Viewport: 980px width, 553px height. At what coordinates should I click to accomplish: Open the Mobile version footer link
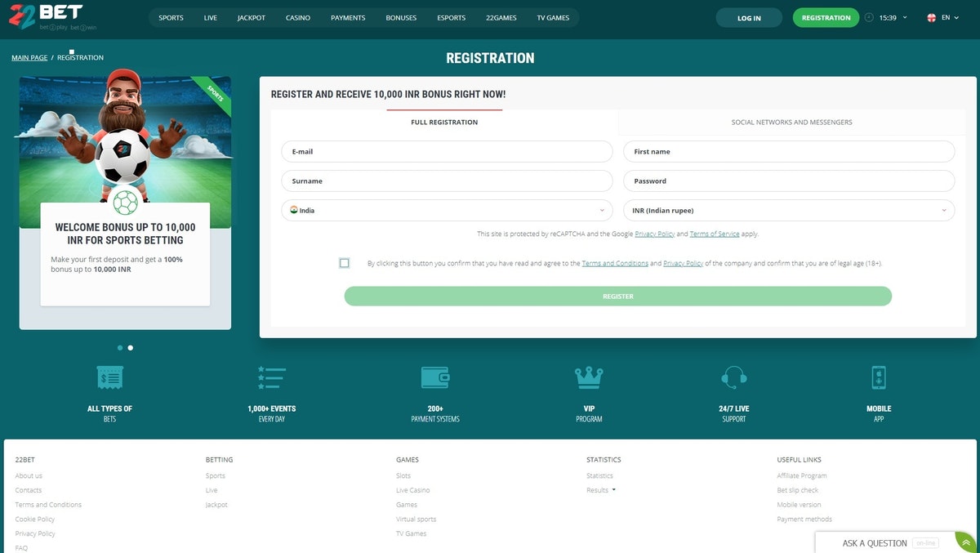coord(800,505)
